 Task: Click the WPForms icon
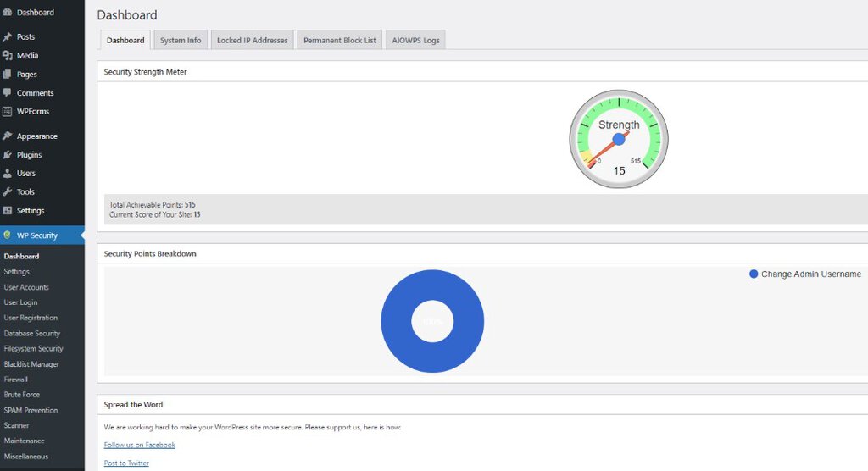pyautogui.click(x=7, y=111)
